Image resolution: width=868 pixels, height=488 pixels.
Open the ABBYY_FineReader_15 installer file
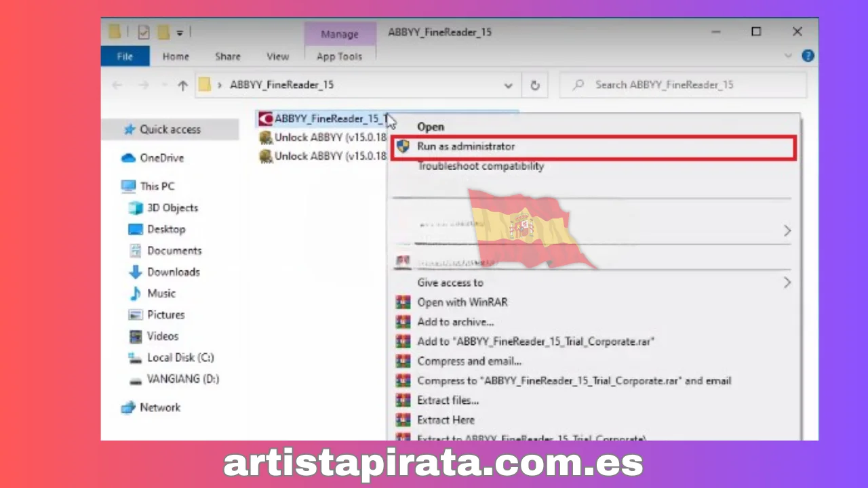tap(323, 119)
